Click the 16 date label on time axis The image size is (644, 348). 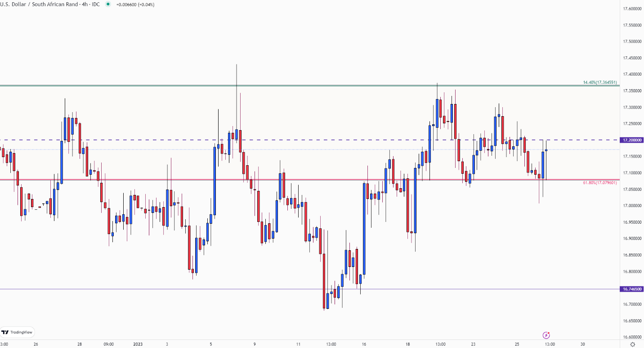click(364, 344)
